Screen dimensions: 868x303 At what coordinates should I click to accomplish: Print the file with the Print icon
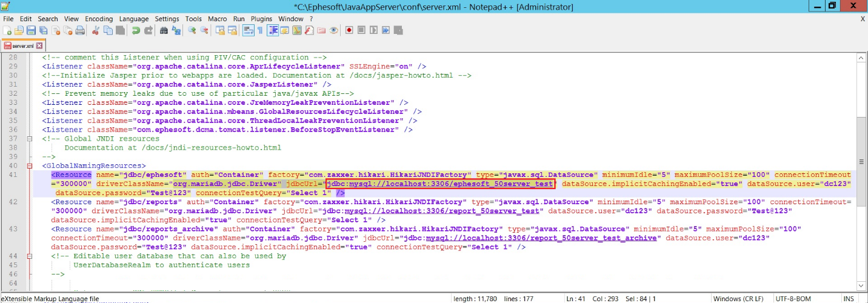pyautogui.click(x=79, y=30)
